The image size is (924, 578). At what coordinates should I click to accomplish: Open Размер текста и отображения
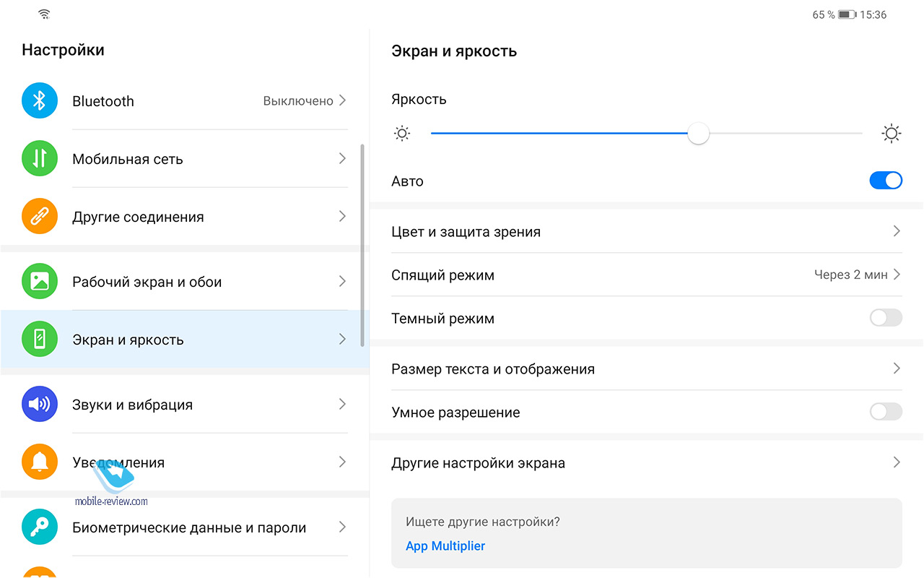click(493, 368)
